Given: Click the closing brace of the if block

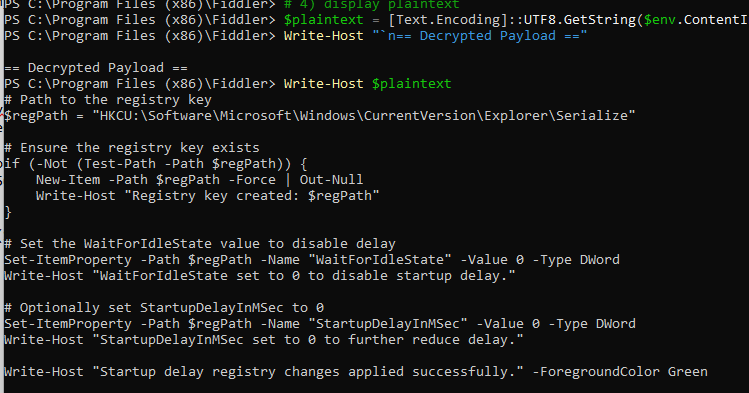Looking at the screenshot, I should [8, 212].
